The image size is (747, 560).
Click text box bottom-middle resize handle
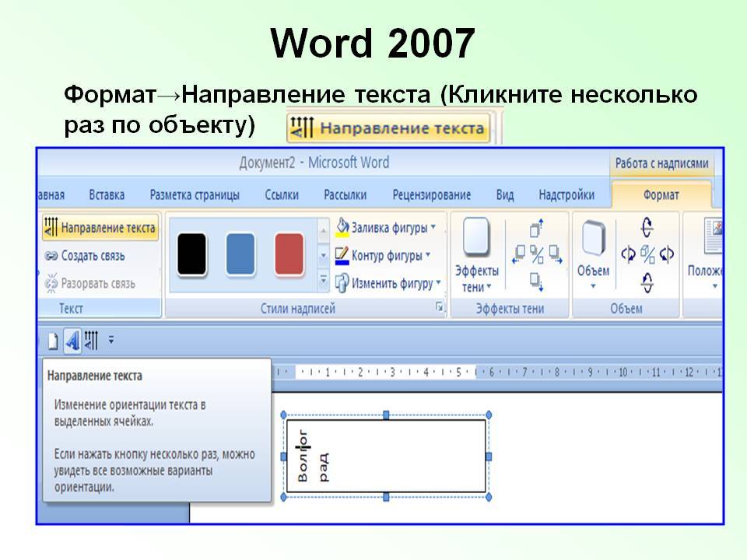[x=386, y=497]
